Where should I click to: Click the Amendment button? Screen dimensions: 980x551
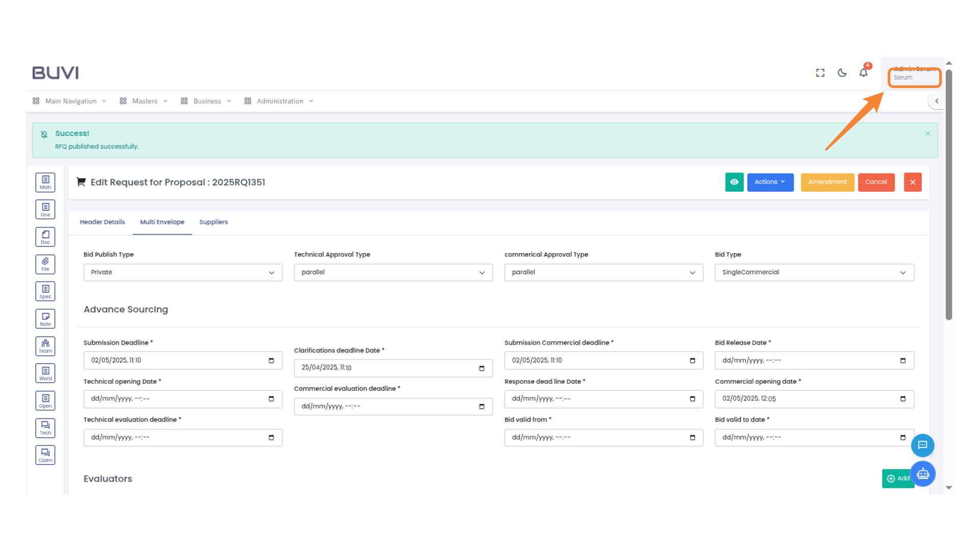tap(827, 182)
